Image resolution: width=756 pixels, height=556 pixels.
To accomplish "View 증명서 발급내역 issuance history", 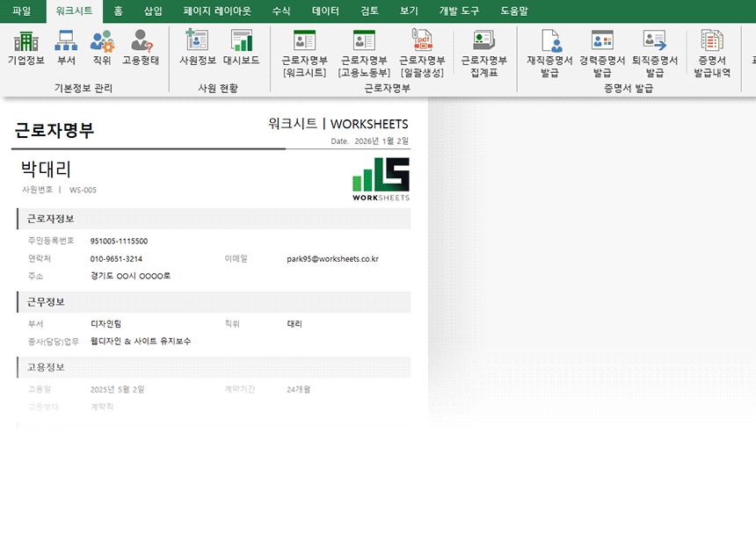I will 711,52.
